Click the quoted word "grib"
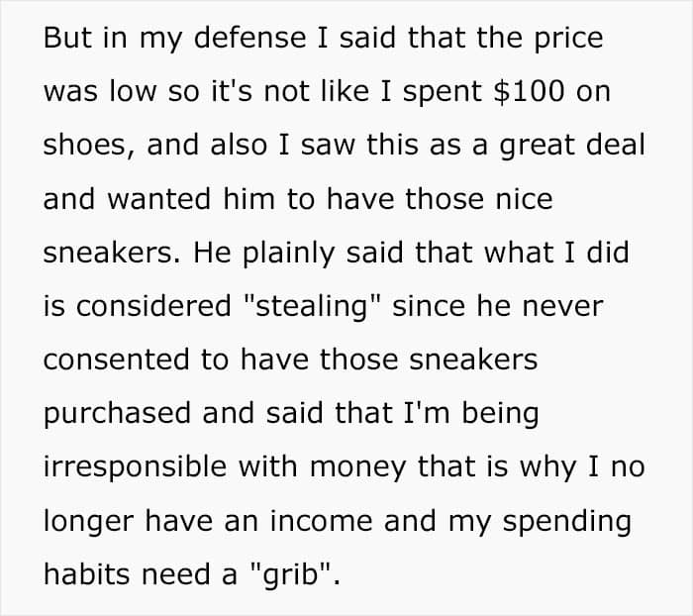The width and height of the screenshot is (693, 616). pyautogui.click(x=291, y=574)
